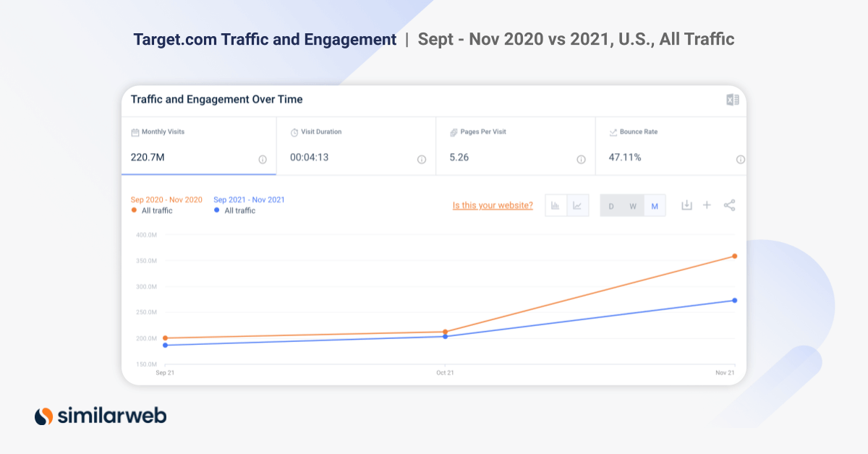Click the '250.0M' y-axis label
Image resolution: width=868 pixels, height=454 pixels.
tap(147, 312)
